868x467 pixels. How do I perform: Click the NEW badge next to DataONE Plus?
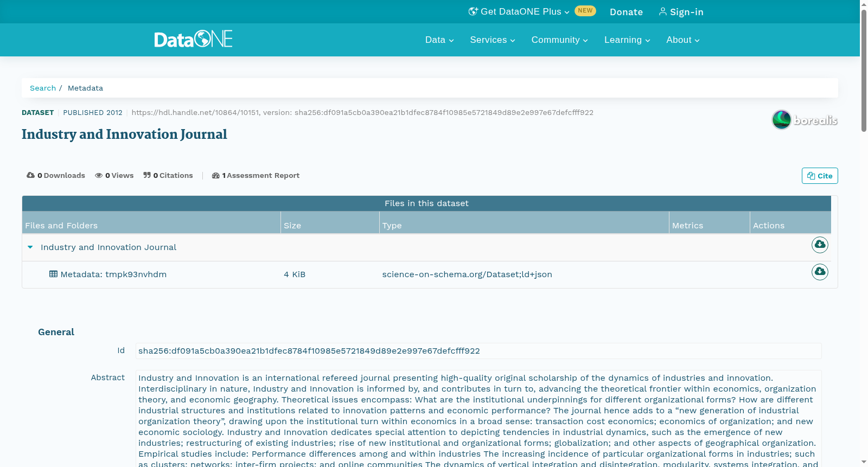[x=585, y=11]
